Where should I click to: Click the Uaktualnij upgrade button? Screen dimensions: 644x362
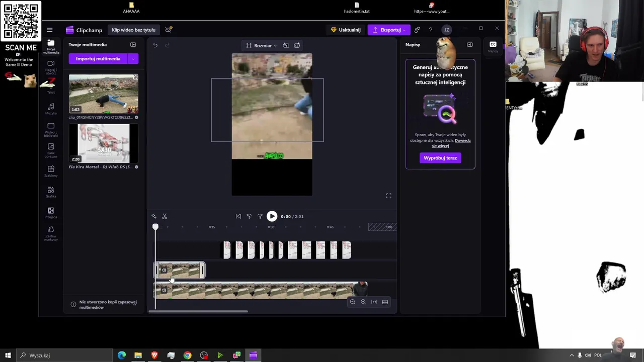(346, 30)
